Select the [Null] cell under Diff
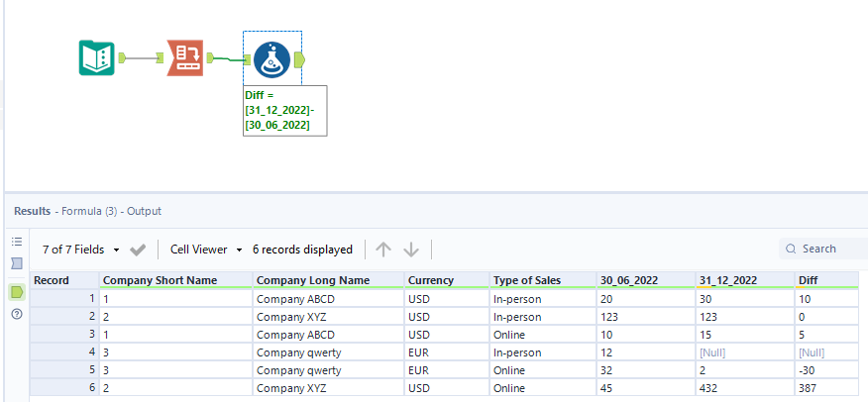The image size is (868, 402). (x=826, y=352)
